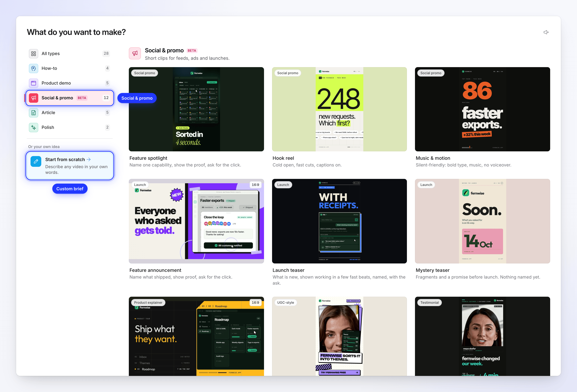Click the megaphone icon beside Social & promo heading
The width and height of the screenshot is (577, 392).
click(x=135, y=53)
